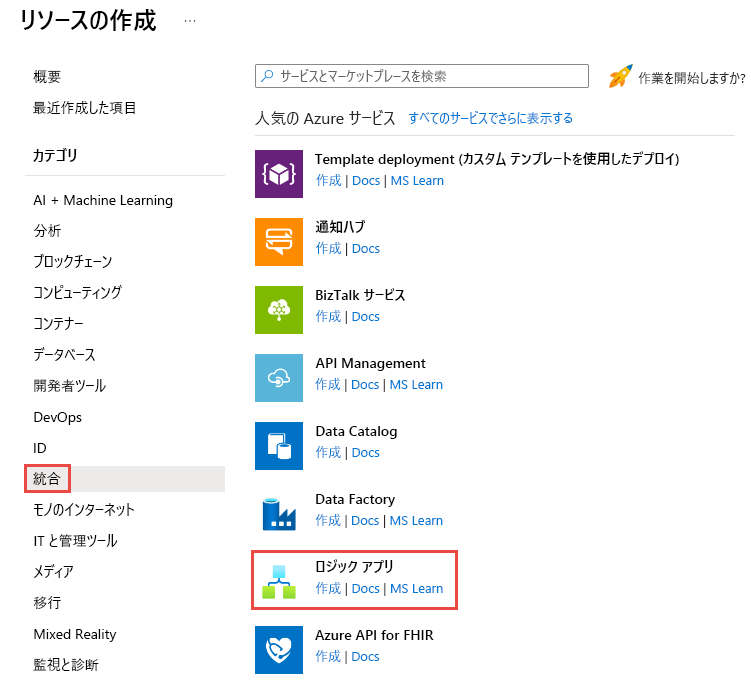Click the 通知ハブ orange icon
Image resolution: width=751 pixels, height=681 pixels.
tap(279, 242)
